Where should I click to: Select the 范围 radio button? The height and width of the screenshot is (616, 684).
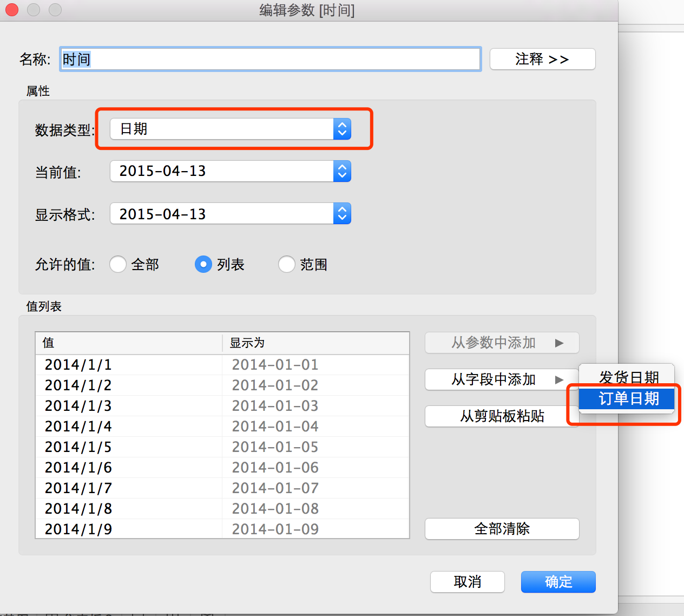(x=287, y=264)
